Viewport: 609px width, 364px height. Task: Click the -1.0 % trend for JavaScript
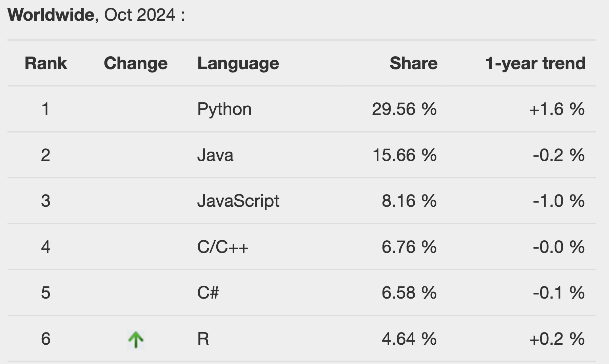pos(558,201)
